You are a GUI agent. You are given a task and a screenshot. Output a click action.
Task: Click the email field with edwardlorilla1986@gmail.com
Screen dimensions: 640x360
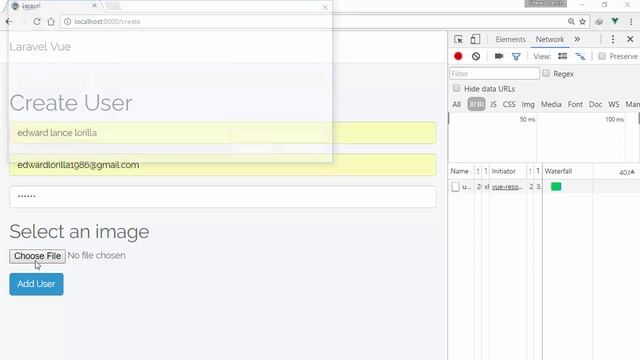pyautogui.click(x=223, y=165)
